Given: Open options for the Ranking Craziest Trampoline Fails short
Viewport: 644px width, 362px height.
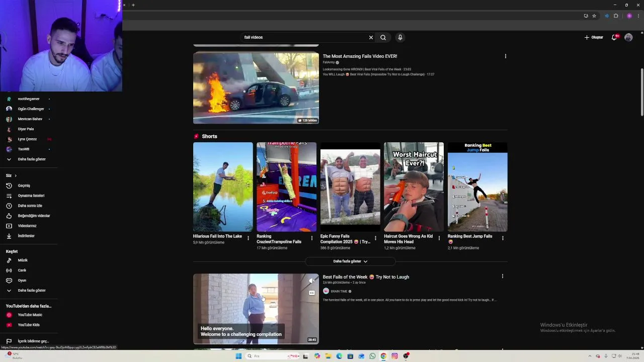Looking at the screenshot, I should point(311,238).
